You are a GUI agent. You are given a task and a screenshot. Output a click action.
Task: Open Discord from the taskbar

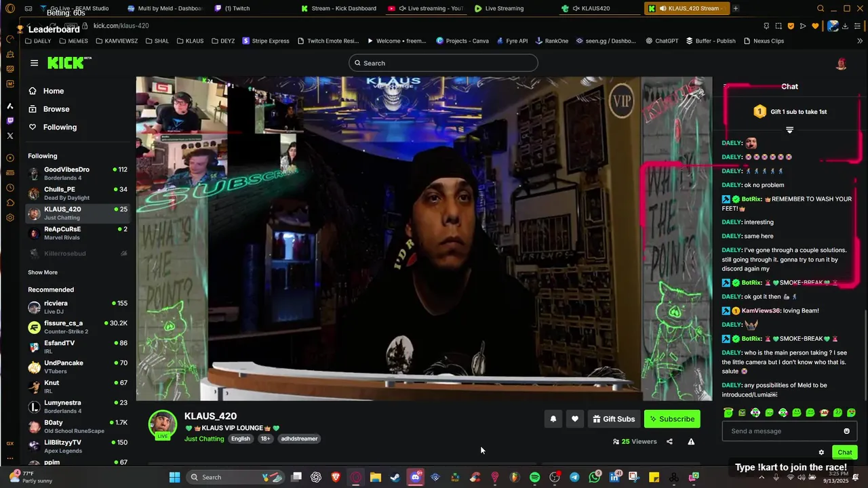coord(415,477)
